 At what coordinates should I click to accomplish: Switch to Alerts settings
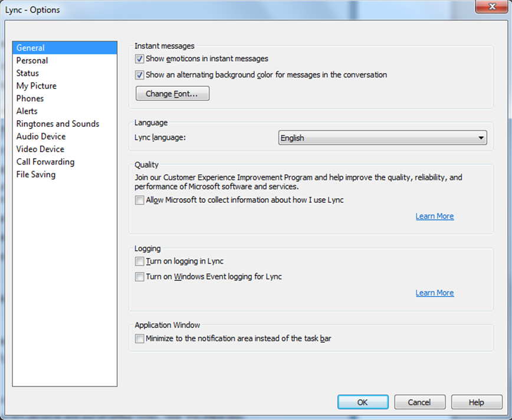click(27, 111)
